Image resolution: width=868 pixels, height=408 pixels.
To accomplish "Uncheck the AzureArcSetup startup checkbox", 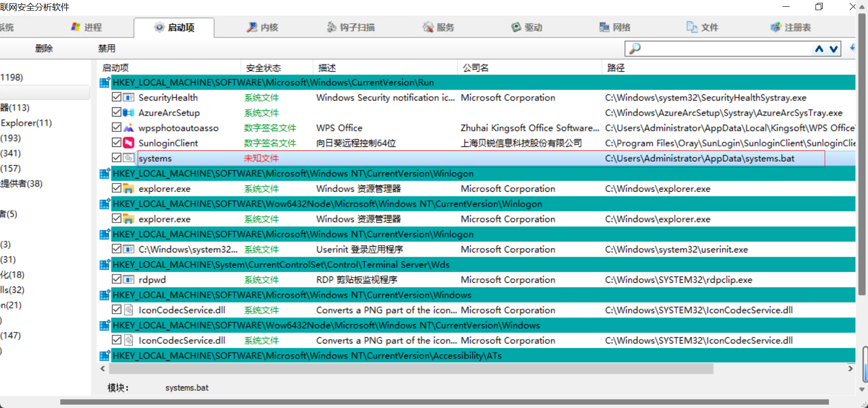I will pyautogui.click(x=116, y=112).
